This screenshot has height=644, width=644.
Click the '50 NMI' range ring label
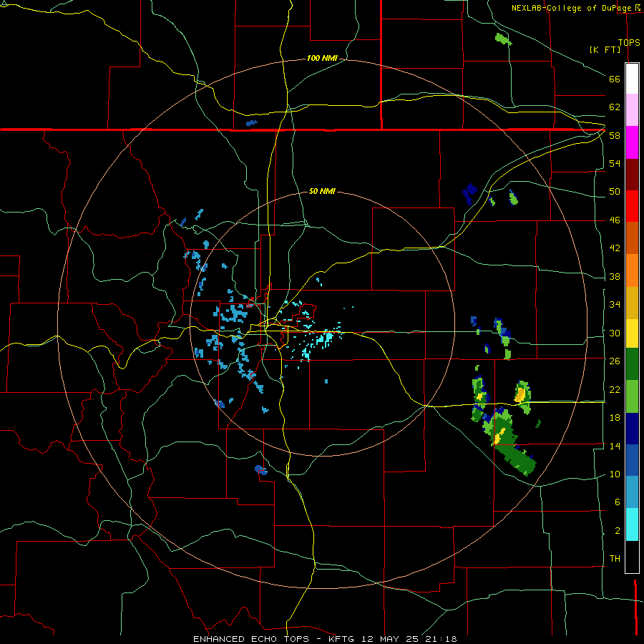[x=322, y=191]
